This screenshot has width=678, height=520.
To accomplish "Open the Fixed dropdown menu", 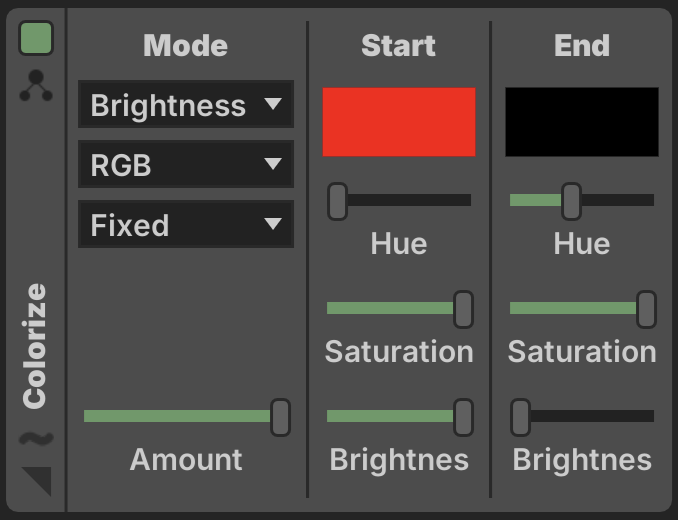I will point(186,225).
